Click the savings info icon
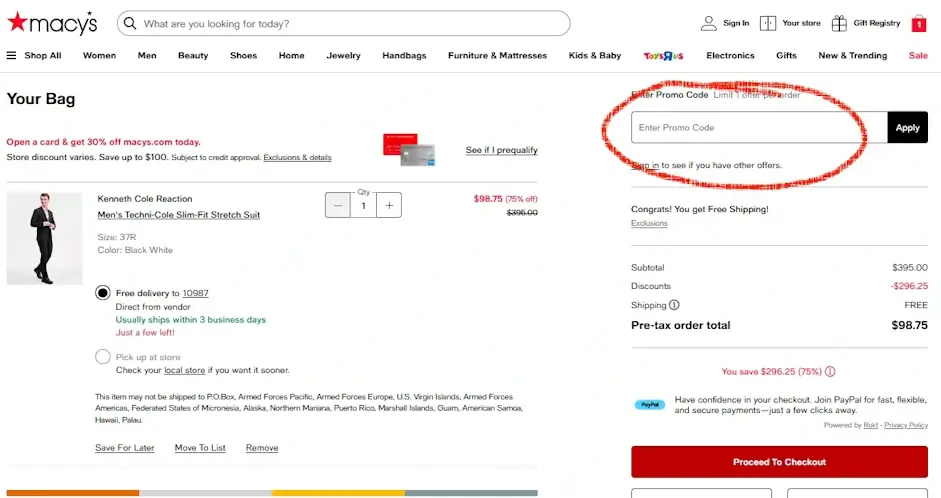 click(x=830, y=371)
